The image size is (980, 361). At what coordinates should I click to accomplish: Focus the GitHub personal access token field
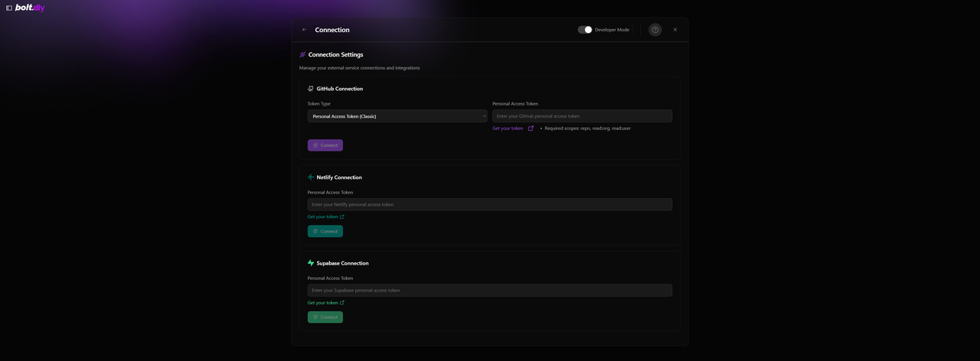pos(582,116)
